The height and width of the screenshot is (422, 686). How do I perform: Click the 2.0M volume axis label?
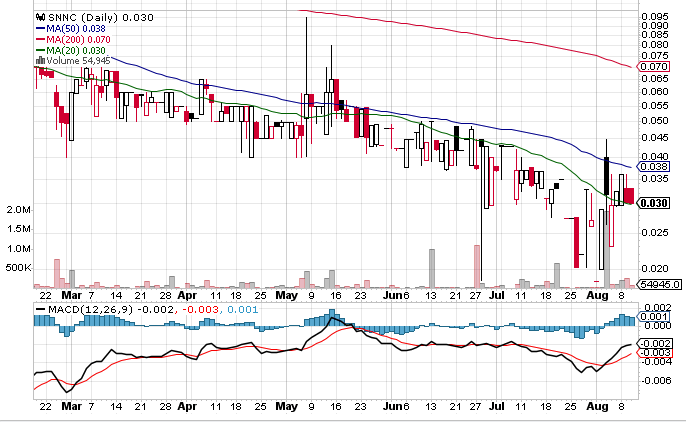(19, 210)
